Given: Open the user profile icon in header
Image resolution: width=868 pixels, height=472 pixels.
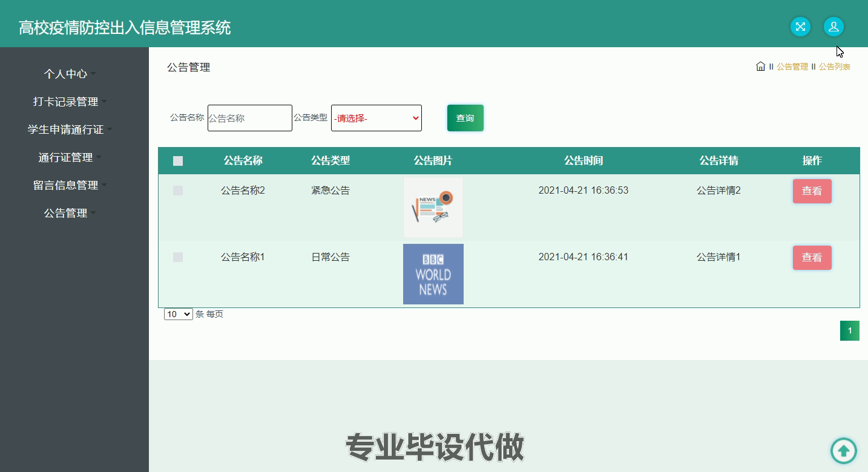Looking at the screenshot, I should 833,27.
